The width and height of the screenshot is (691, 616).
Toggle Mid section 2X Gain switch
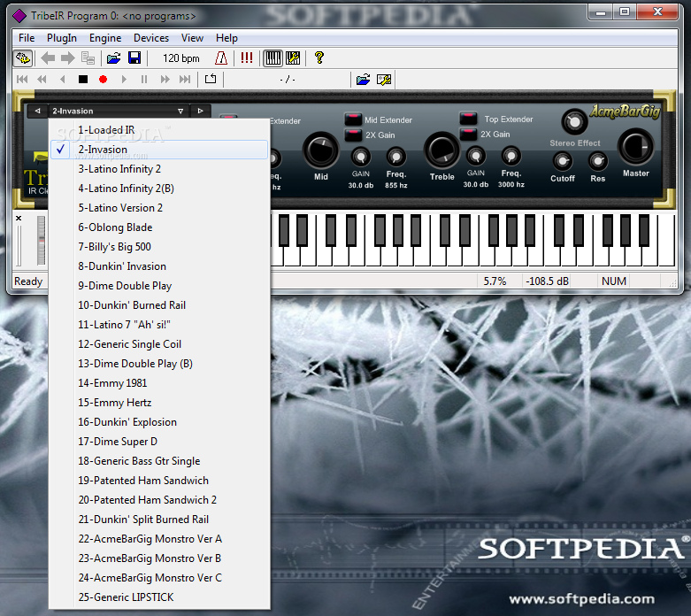coord(353,135)
